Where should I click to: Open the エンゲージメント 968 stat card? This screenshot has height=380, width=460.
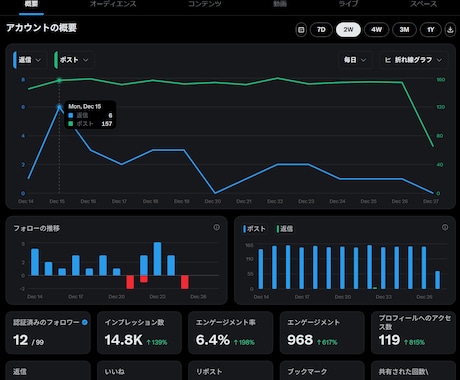click(x=322, y=333)
